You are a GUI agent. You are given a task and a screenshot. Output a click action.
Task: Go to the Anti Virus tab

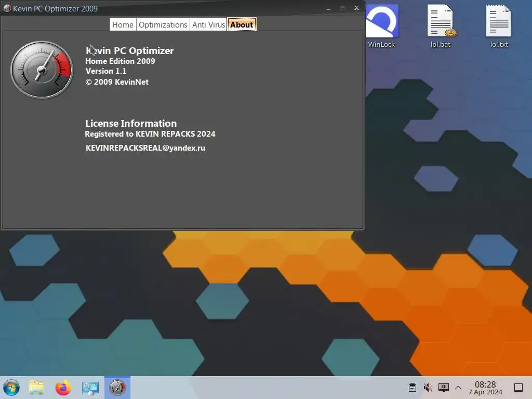pos(208,25)
